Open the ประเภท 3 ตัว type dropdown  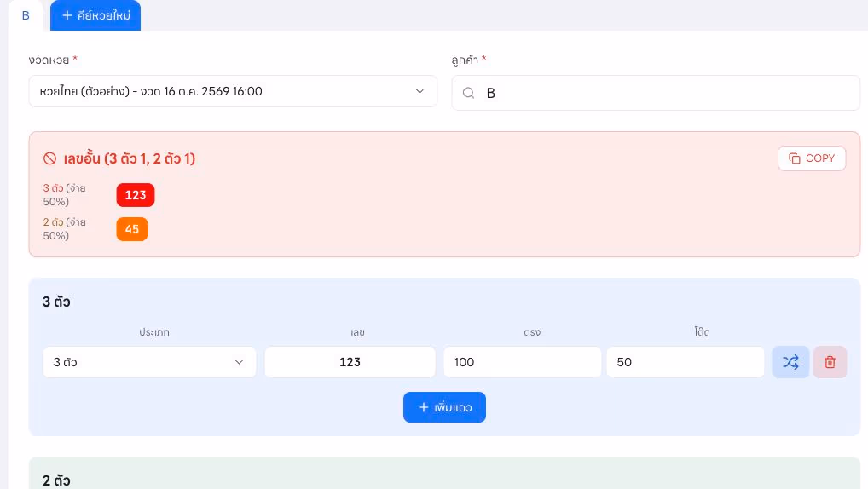pyautogui.click(x=149, y=362)
